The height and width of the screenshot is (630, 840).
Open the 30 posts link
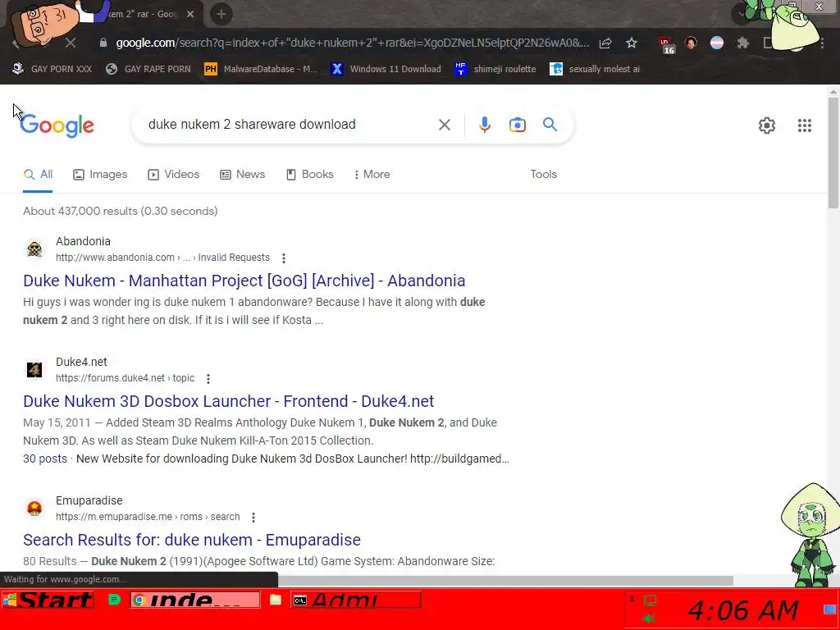pyautogui.click(x=45, y=459)
